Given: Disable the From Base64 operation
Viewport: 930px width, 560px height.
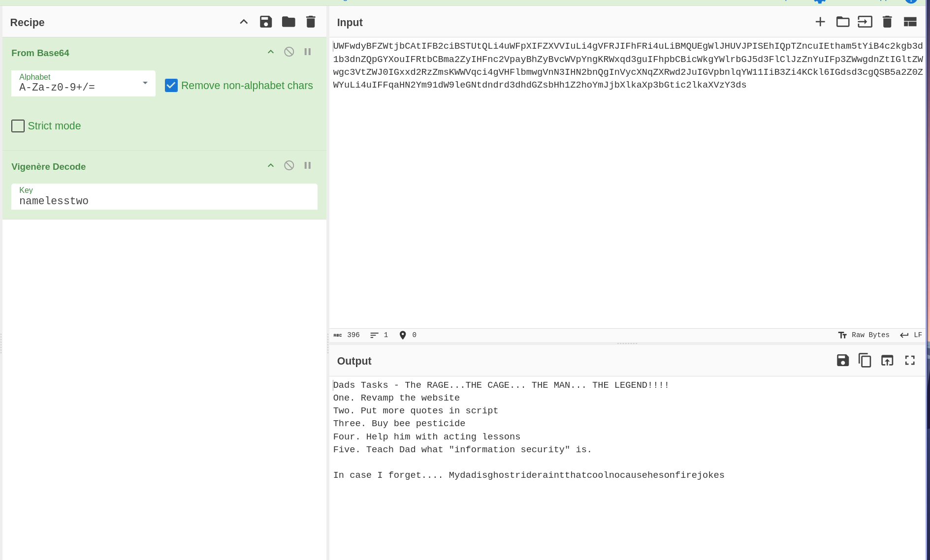Looking at the screenshot, I should pos(289,52).
